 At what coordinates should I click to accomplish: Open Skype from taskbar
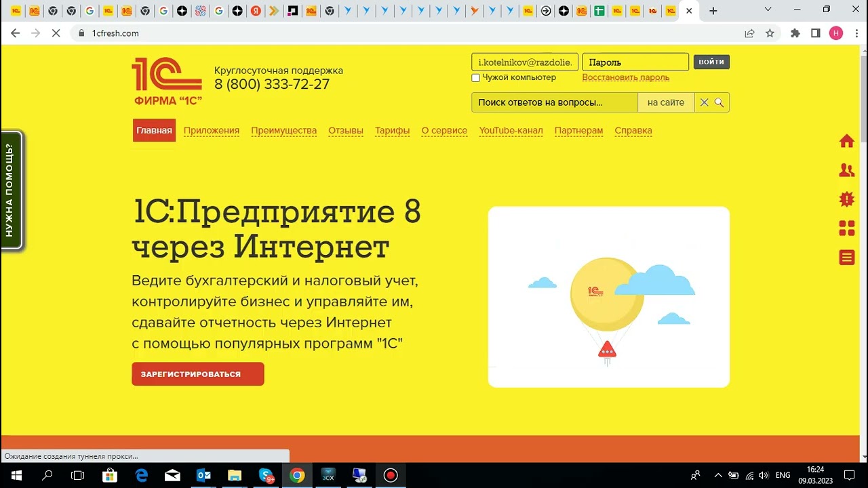[266, 475]
